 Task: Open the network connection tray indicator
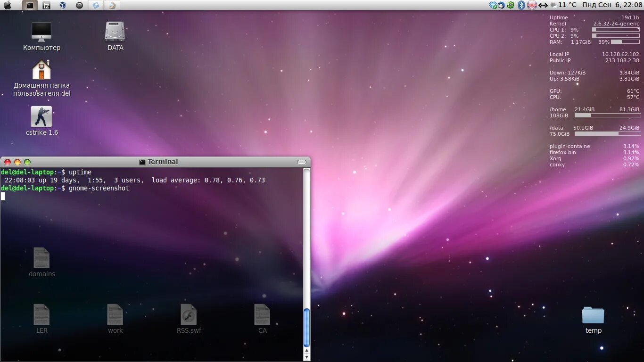543,5
